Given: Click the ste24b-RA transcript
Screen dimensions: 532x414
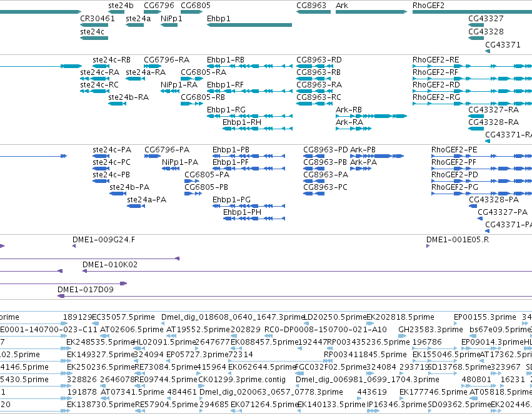Looking at the screenshot, I should [118, 104].
